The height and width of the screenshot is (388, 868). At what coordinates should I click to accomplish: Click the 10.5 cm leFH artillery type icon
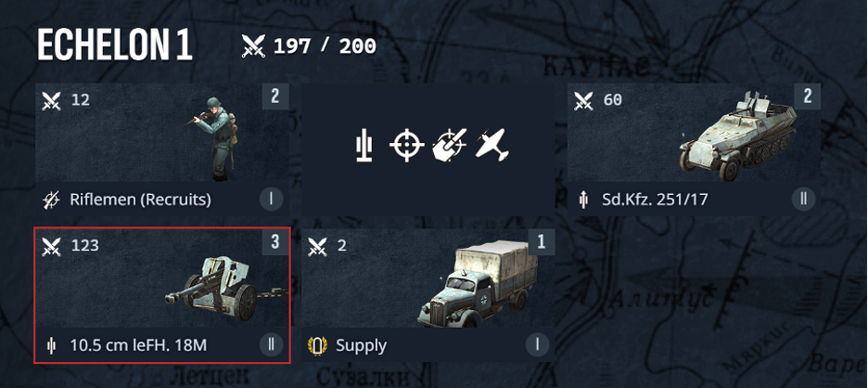pos(52,346)
